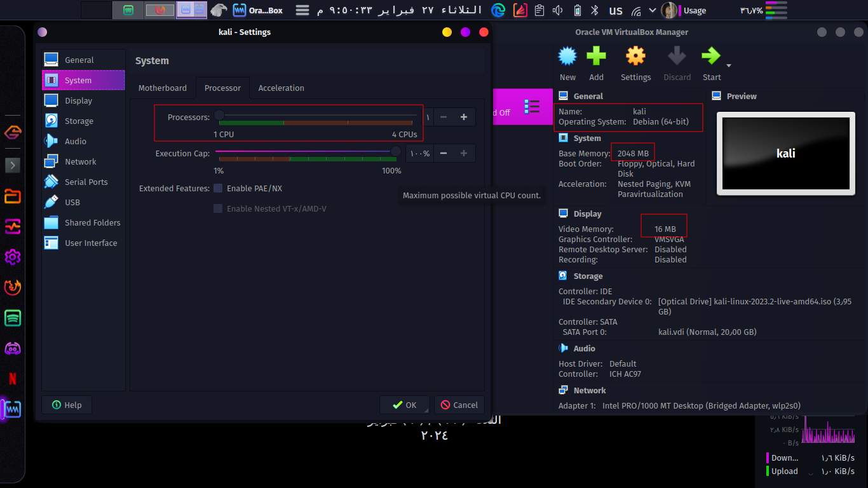868x488 pixels.
Task: Click the Cancel button
Action: (459, 405)
